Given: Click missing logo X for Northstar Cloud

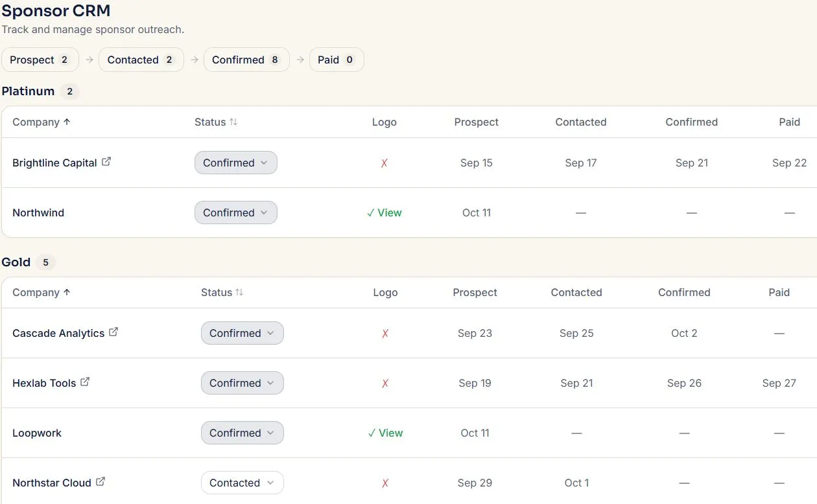Looking at the screenshot, I should tap(385, 483).
